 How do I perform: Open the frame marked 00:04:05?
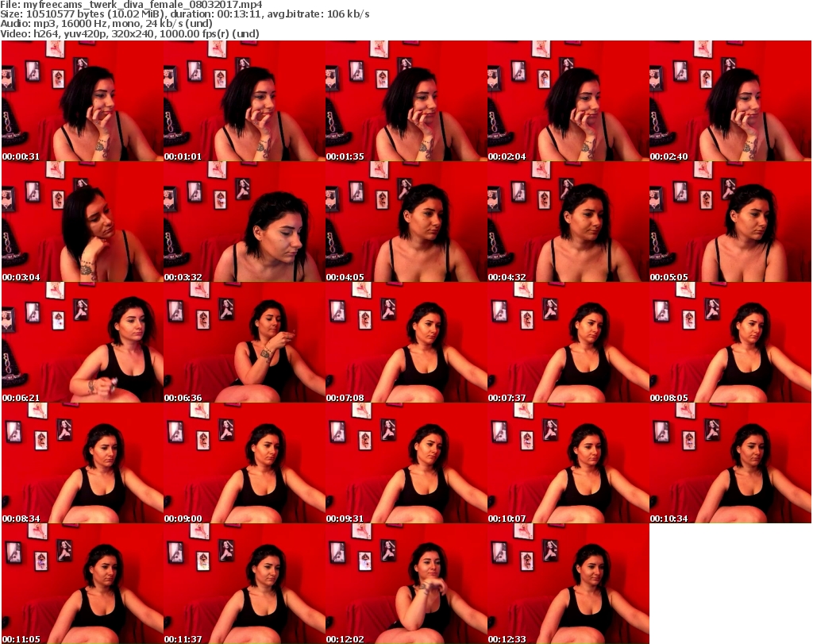coord(406,222)
